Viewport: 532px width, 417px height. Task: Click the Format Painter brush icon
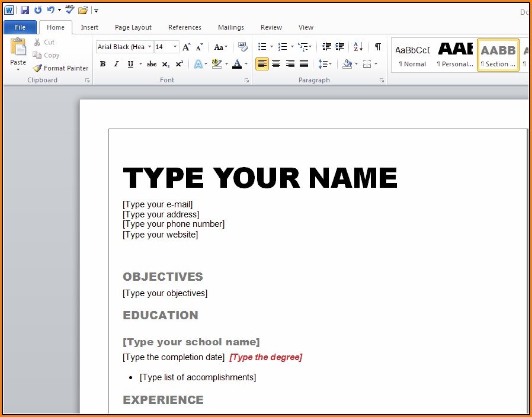(38, 68)
